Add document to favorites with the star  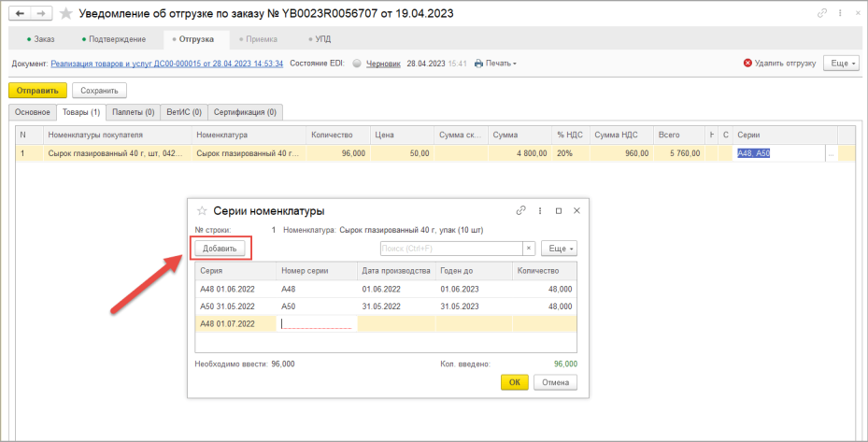click(x=66, y=13)
